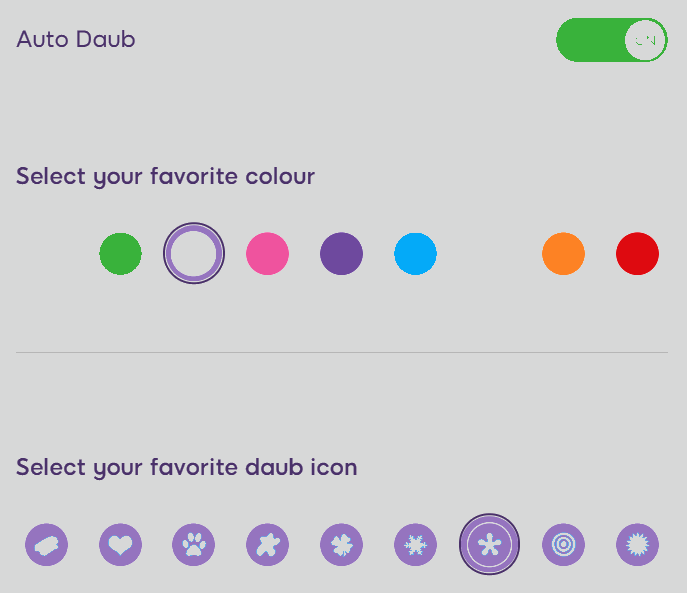Select the brush stroke daub icon
The image size is (687, 593).
(x=46, y=544)
